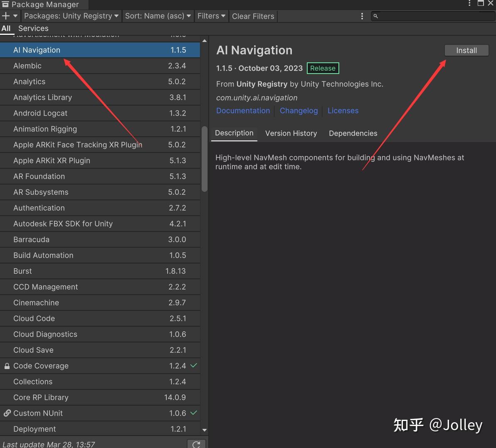Screen dimensions: 496x448
Task: Click the scroll up arrow in package list
Action: click(x=204, y=41)
